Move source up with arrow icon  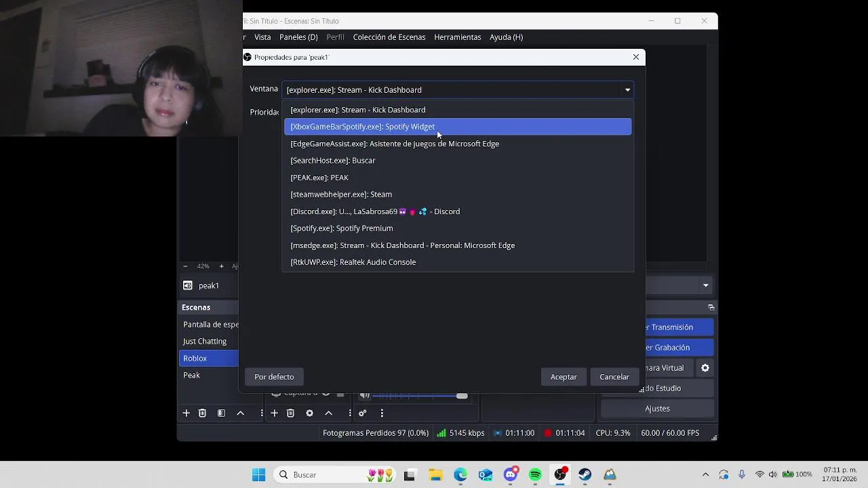(328, 413)
